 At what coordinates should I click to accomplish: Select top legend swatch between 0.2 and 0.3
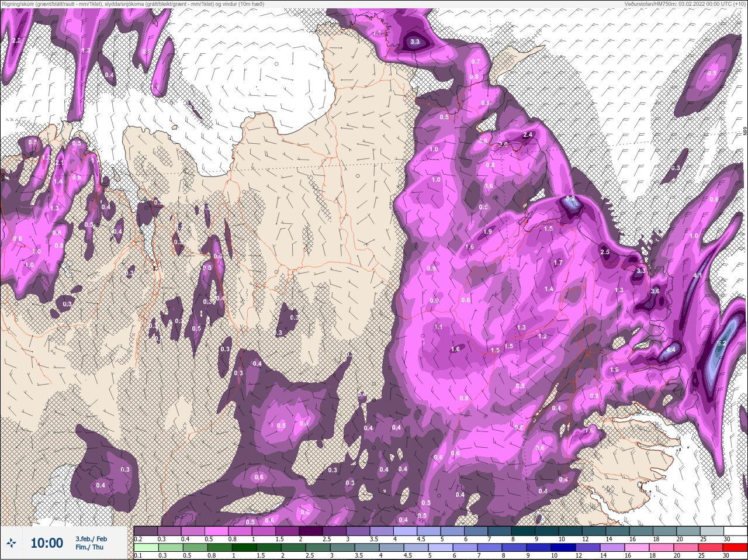pyautogui.click(x=146, y=531)
